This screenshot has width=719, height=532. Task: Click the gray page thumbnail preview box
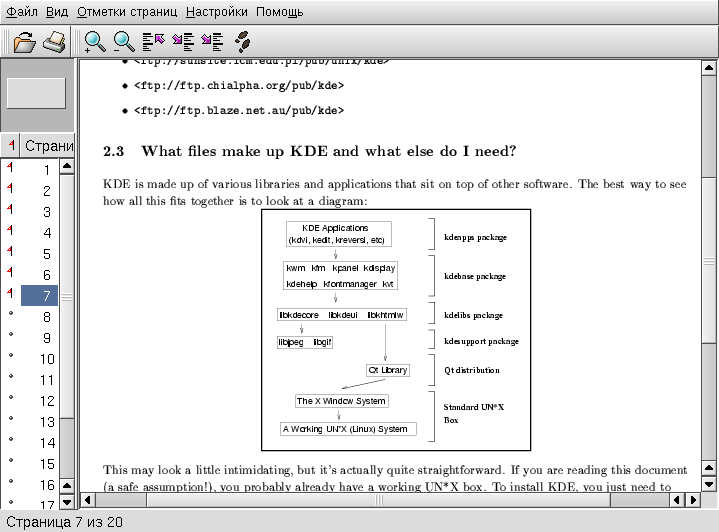[36, 93]
